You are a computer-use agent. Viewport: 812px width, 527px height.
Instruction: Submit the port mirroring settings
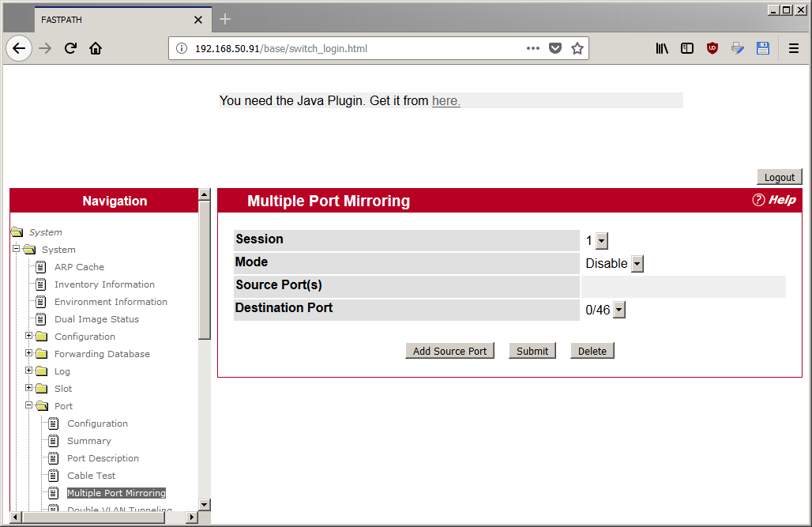[532, 351]
